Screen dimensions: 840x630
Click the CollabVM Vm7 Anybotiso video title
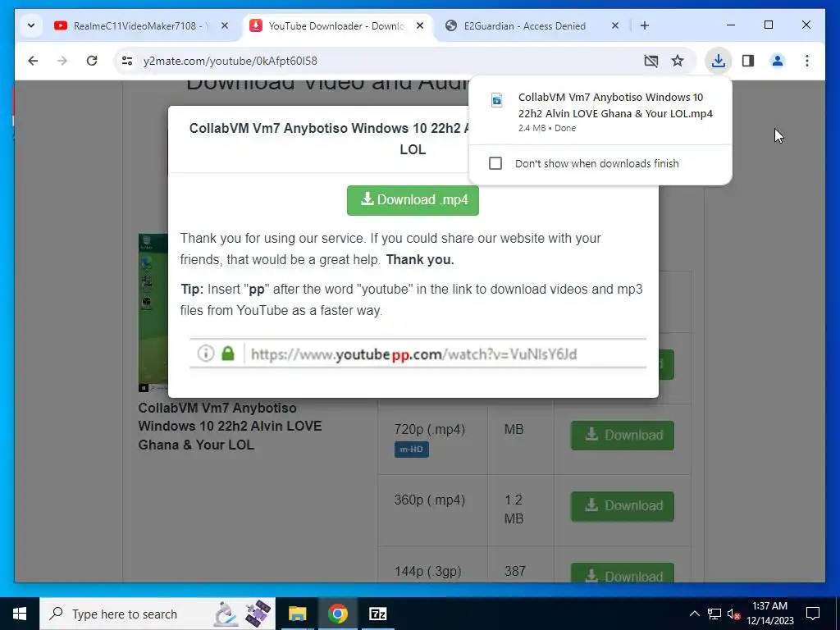pyautogui.click(x=230, y=427)
